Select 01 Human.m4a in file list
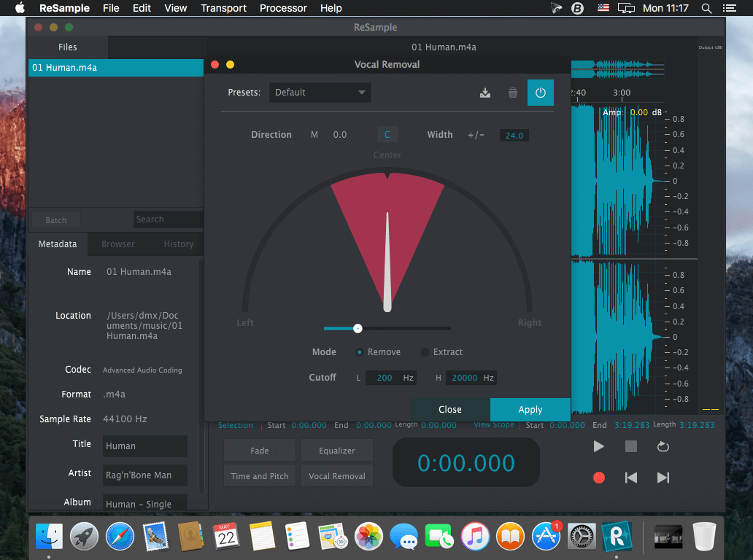 click(116, 68)
